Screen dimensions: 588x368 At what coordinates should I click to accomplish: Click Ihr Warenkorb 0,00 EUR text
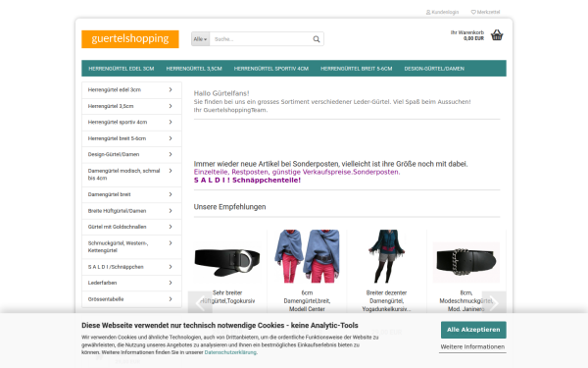(x=467, y=35)
